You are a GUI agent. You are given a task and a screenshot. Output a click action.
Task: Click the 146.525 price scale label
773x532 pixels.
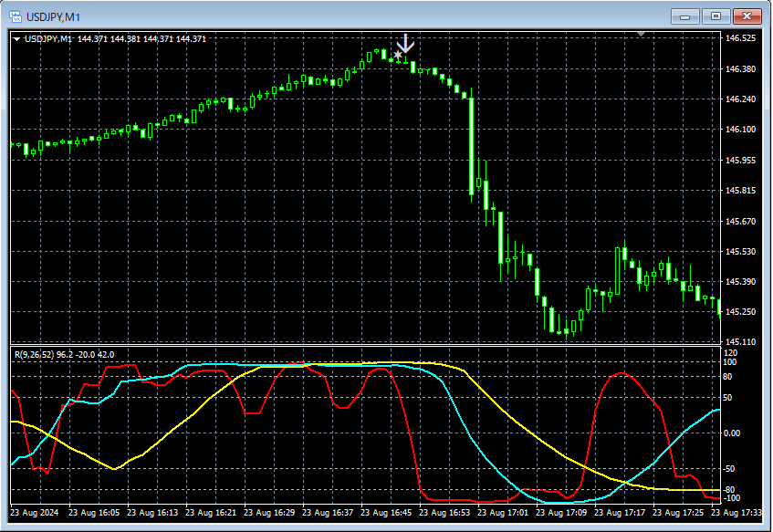(740, 38)
